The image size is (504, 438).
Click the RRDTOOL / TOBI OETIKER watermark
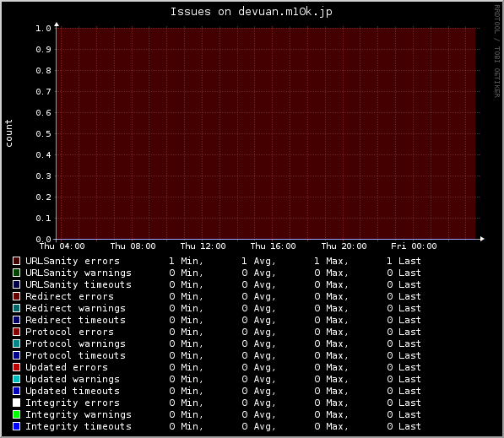tap(497, 51)
